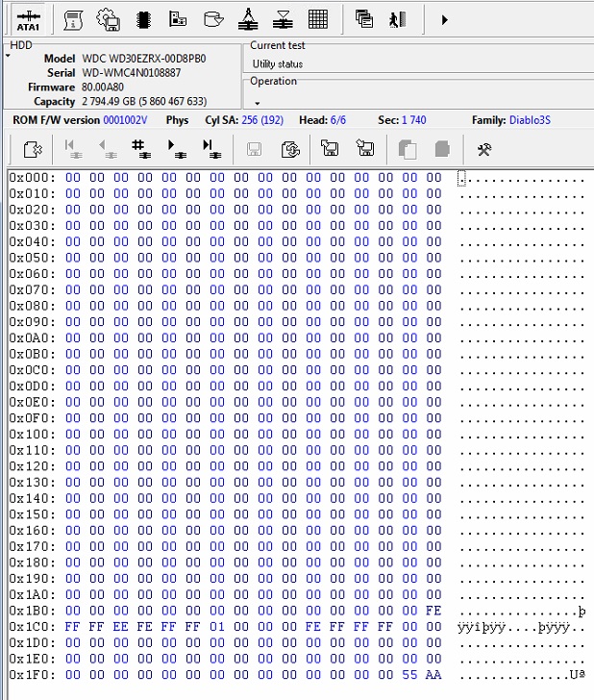The width and height of the screenshot is (594, 700).
Task: Go to next sector navigation button
Action: click(x=177, y=149)
